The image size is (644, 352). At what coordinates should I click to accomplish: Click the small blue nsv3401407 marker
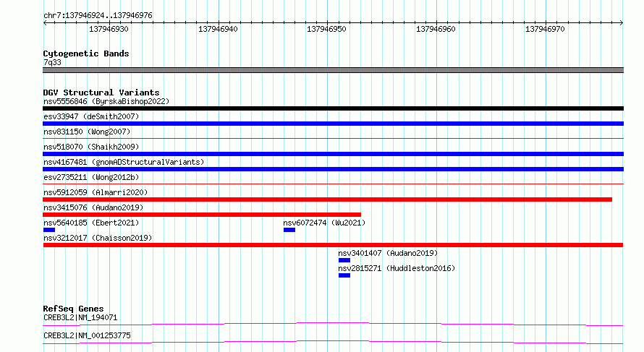344,260
